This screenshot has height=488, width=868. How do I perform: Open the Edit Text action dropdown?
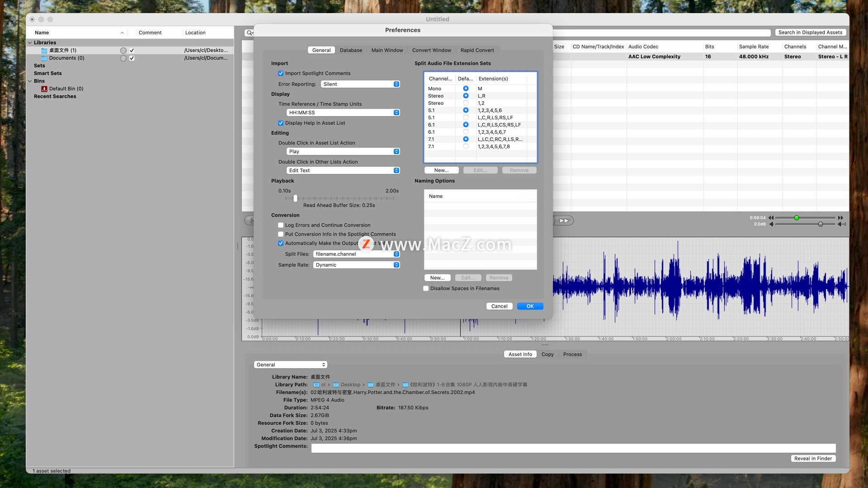[343, 171]
